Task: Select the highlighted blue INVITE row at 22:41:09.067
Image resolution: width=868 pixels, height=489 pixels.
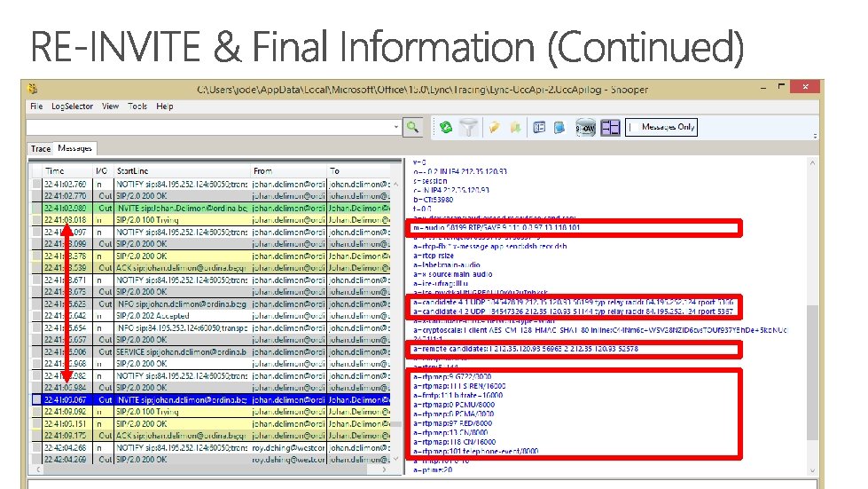Action: (x=211, y=400)
